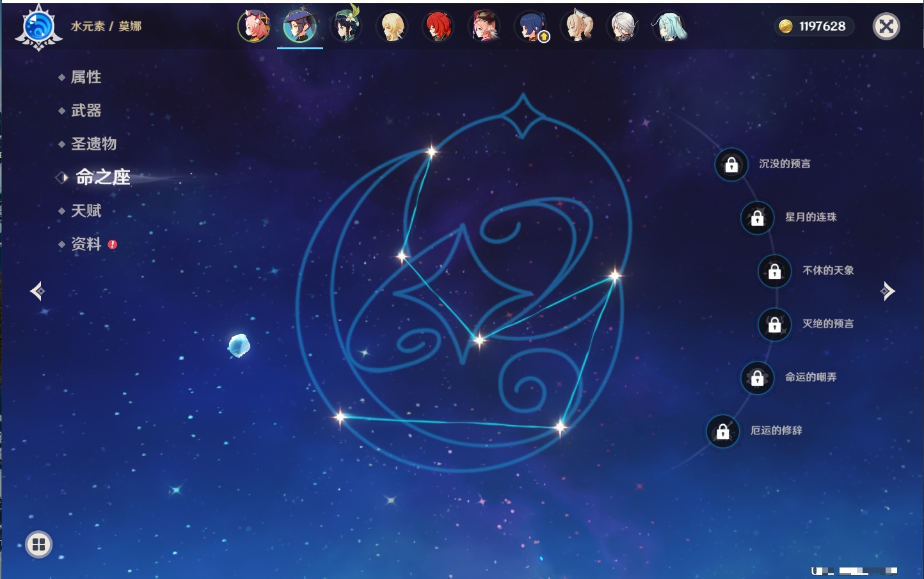The height and width of the screenshot is (579, 924).
Task: Click the 不休的天象 label text
Action: 828,270
